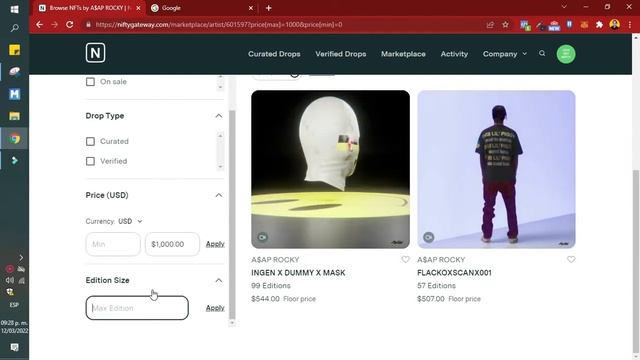This screenshot has height=360, width=640.
Task: Close the Google tab
Action: 251,8
